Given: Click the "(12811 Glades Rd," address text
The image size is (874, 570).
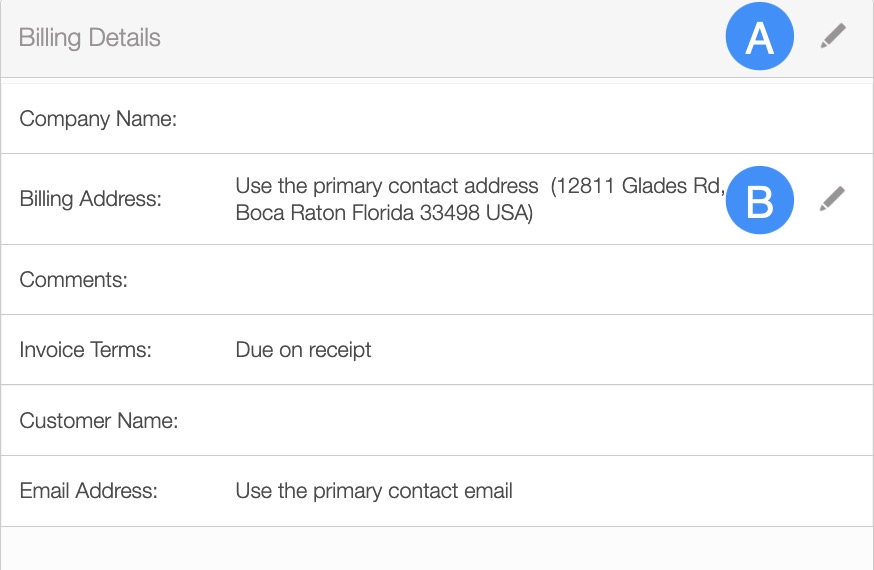Looking at the screenshot, I should point(636,186).
